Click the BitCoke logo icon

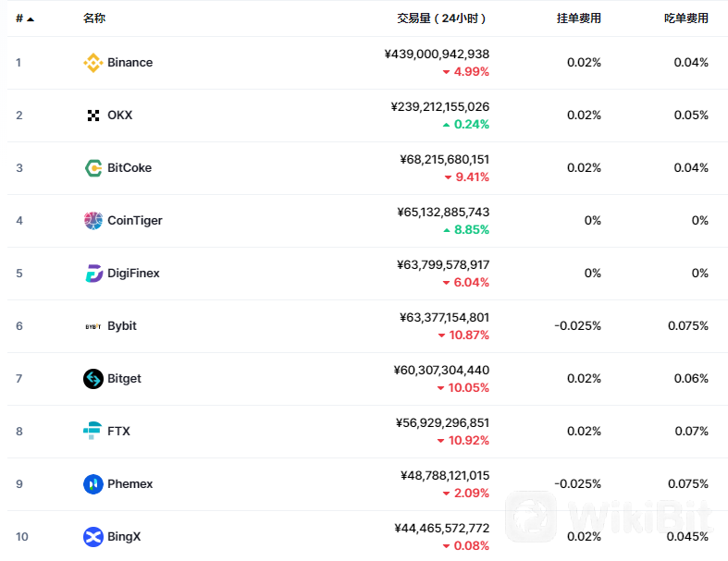[93, 168]
